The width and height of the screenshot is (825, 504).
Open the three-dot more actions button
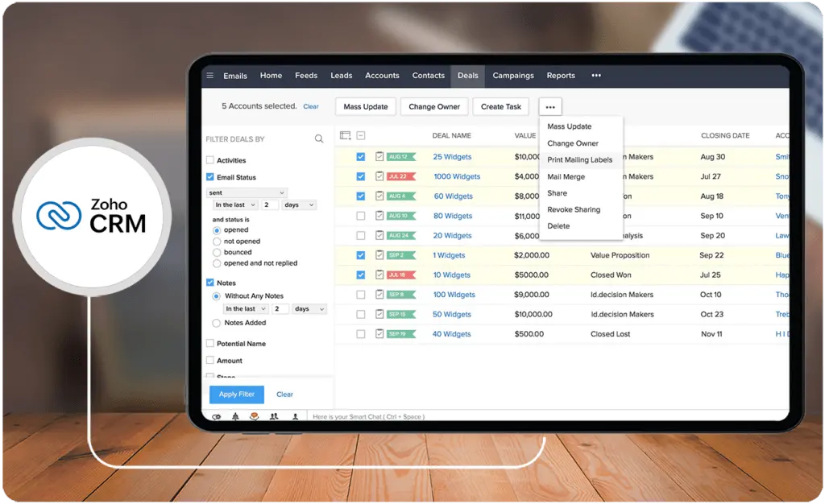[x=550, y=107]
